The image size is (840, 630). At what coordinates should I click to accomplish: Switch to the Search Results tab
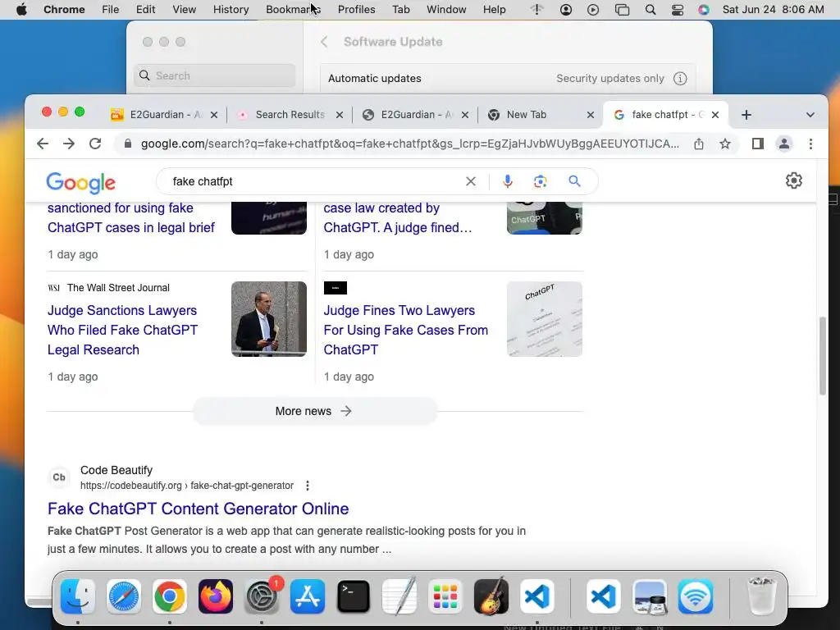pyautogui.click(x=290, y=115)
